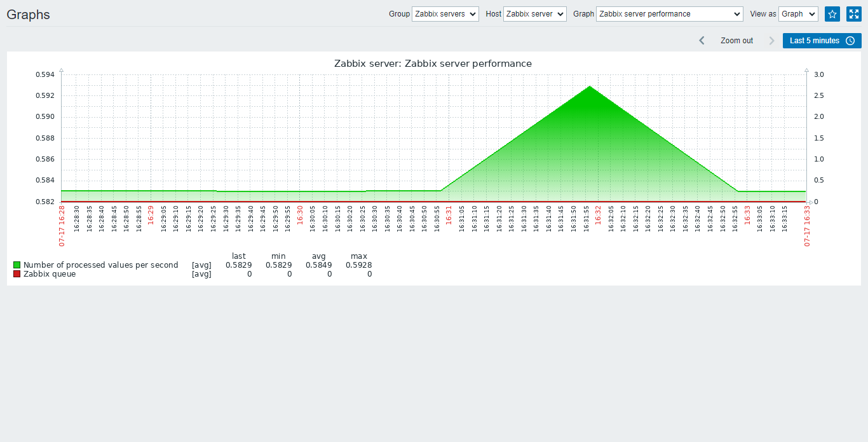Click Zoom out button
Screen dimensions: 868x442
click(736, 41)
